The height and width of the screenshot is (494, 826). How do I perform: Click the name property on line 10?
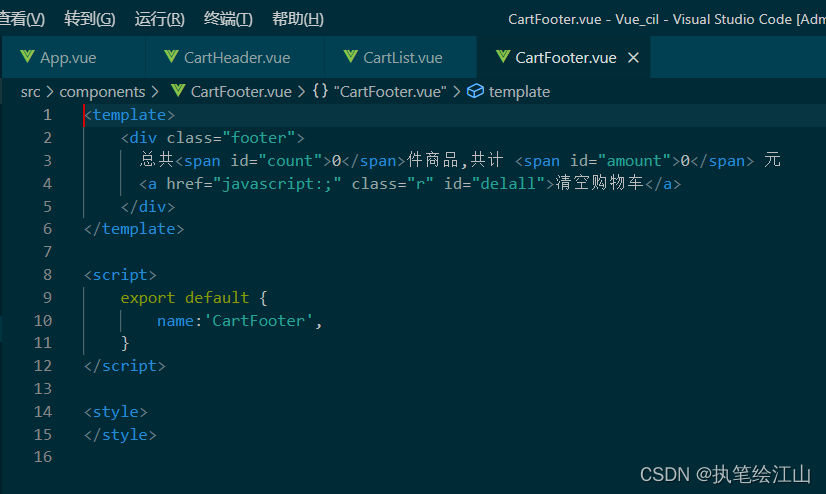175,321
